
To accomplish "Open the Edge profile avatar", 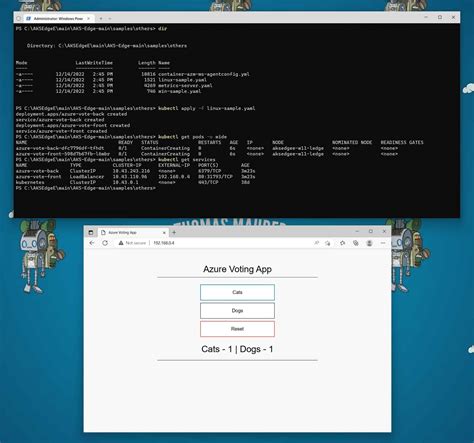I will coord(369,243).
